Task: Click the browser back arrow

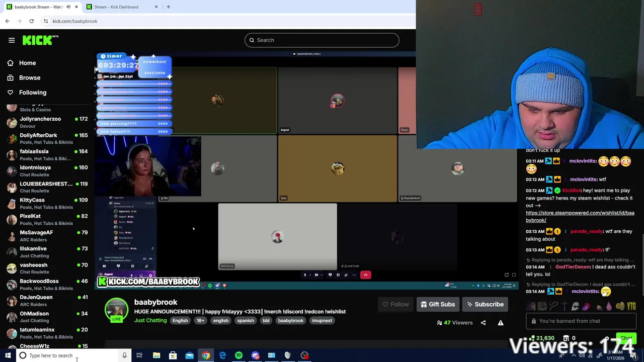Action: click(x=7, y=21)
